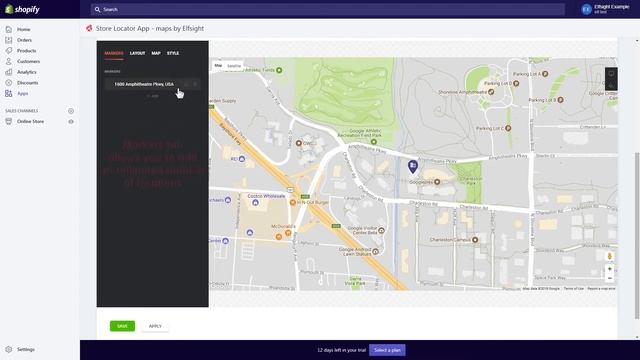The height and width of the screenshot is (360, 640).
Task: Duplicate the 1600 Amphitheatre Pkwy marker
Action: (186, 84)
